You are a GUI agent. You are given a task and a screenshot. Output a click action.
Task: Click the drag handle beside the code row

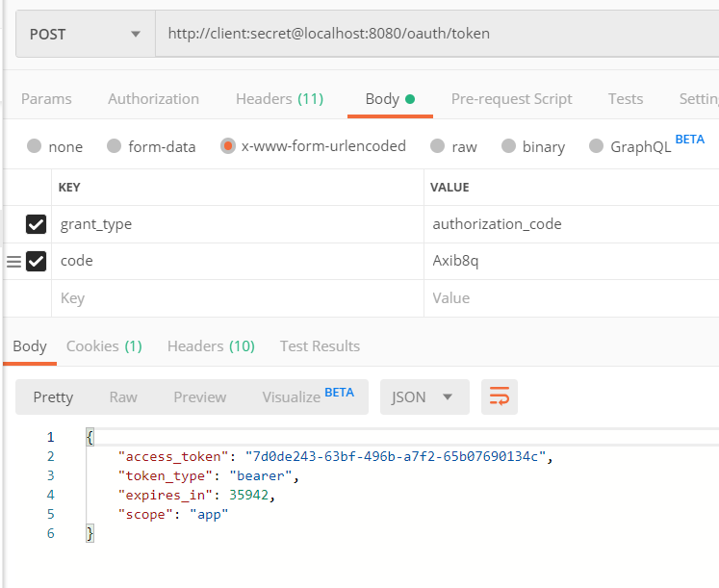pos(13,261)
